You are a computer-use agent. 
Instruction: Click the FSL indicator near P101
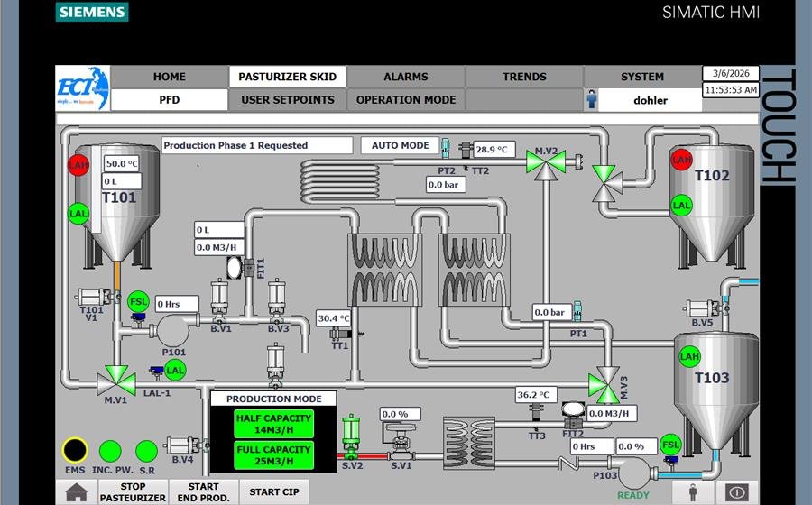click(138, 302)
